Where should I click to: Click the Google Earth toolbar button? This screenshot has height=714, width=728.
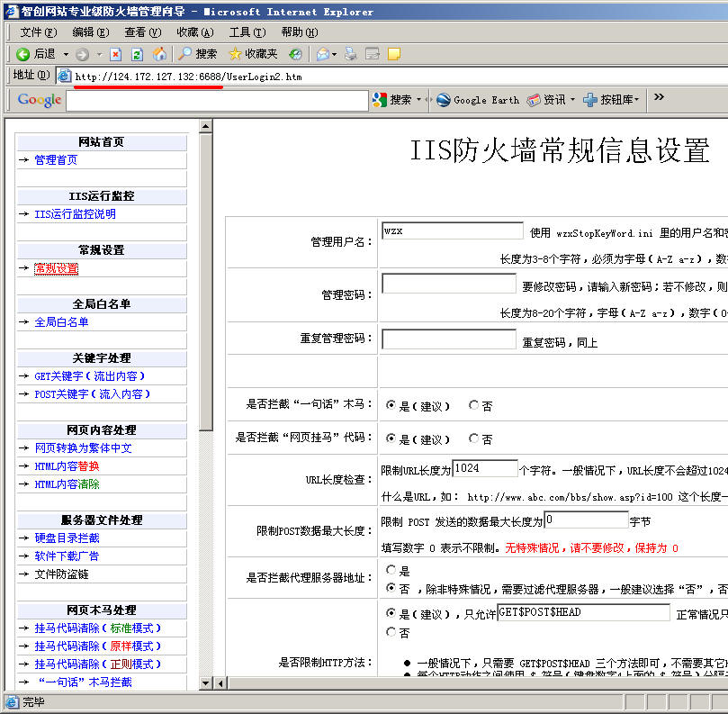(x=478, y=100)
